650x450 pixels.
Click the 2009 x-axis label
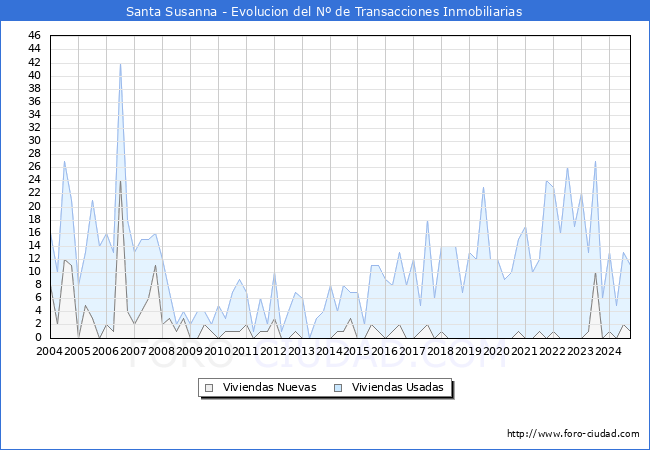coord(189,351)
